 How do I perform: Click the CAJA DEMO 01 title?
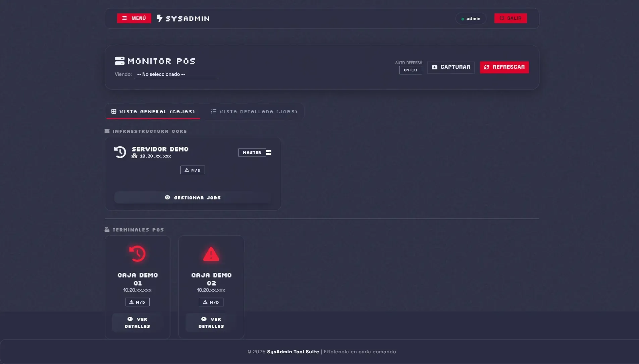coord(138,279)
